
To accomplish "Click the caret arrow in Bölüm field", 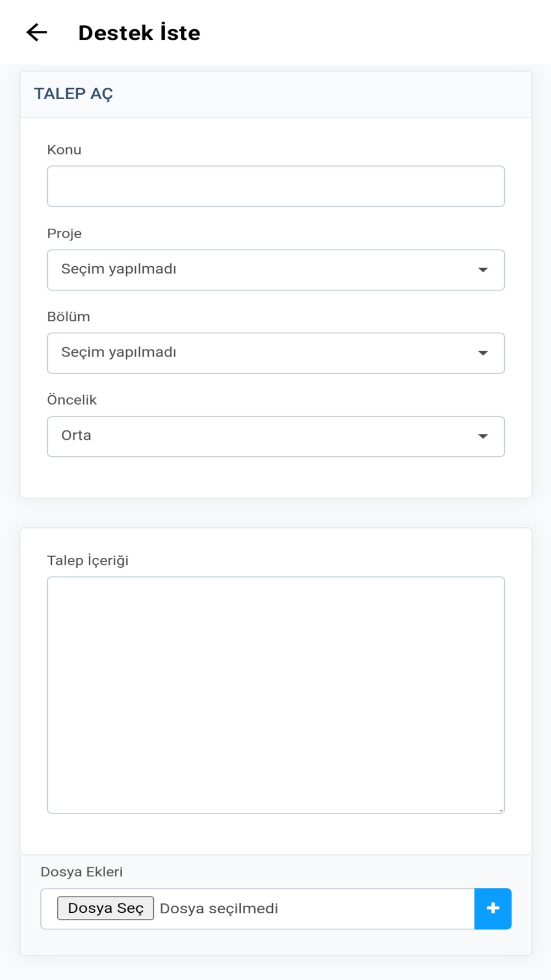I will pos(483,353).
